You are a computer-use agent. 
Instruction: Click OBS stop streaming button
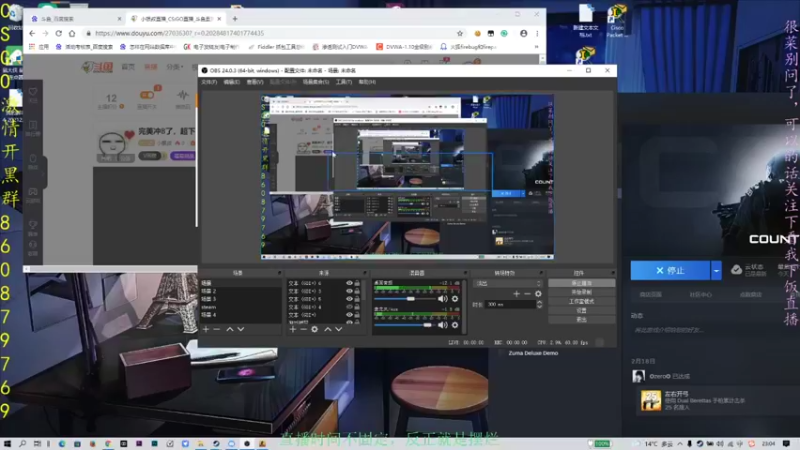582,283
